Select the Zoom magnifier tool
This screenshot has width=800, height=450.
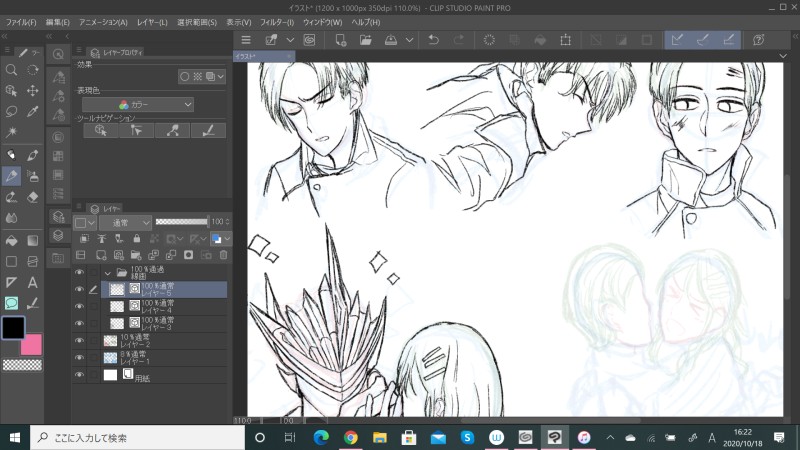tap(11, 70)
